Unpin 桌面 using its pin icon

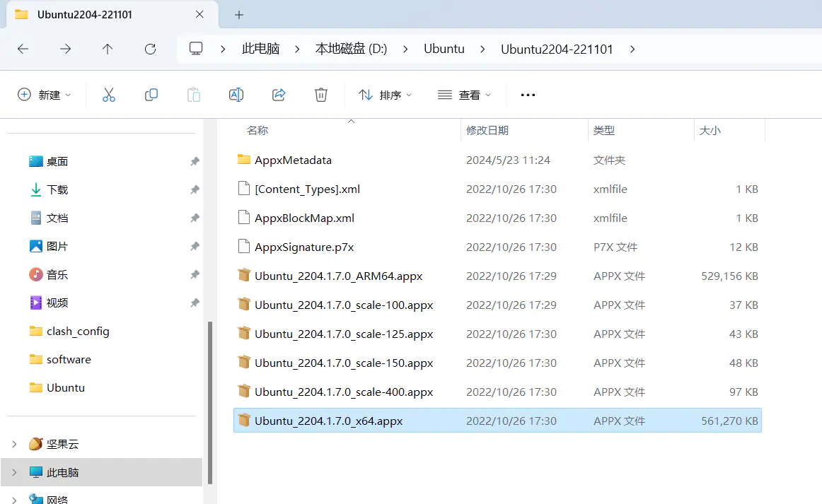(x=195, y=161)
